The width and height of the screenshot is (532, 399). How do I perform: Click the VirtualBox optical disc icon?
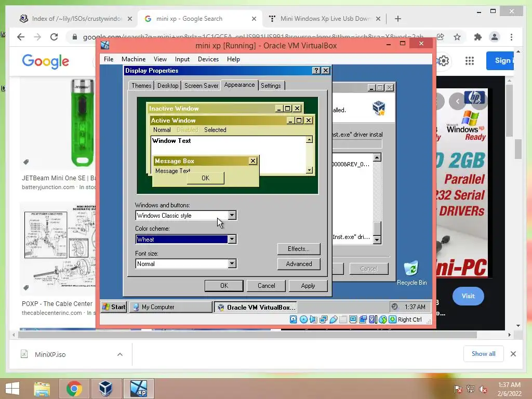(x=303, y=320)
